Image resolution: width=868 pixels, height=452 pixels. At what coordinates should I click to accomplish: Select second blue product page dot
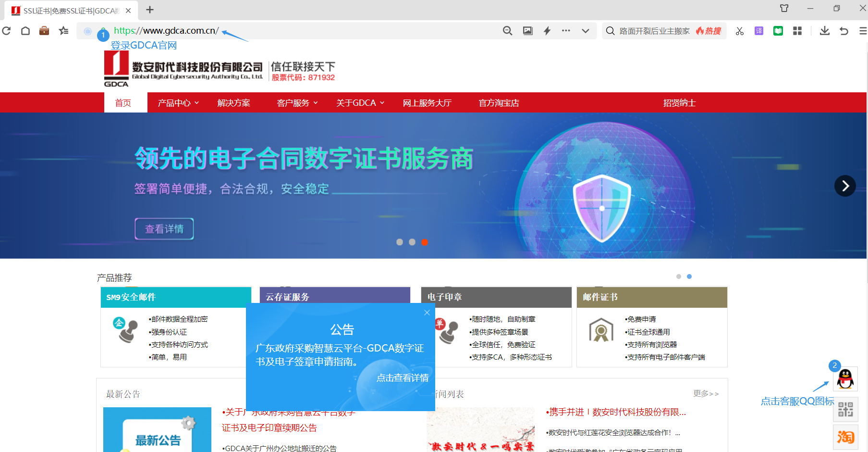(689, 276)
